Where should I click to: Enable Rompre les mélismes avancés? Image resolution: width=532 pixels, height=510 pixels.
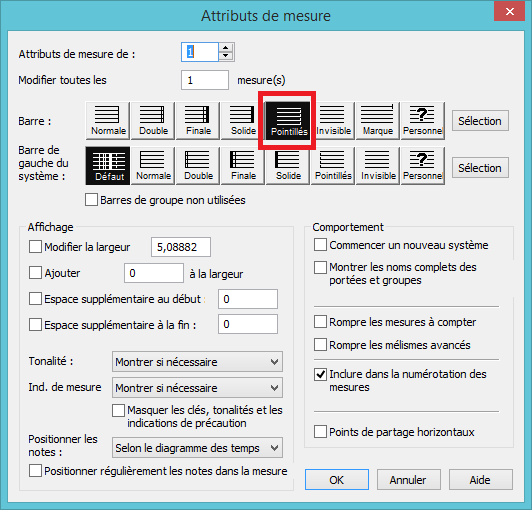(x=320, y=345)
